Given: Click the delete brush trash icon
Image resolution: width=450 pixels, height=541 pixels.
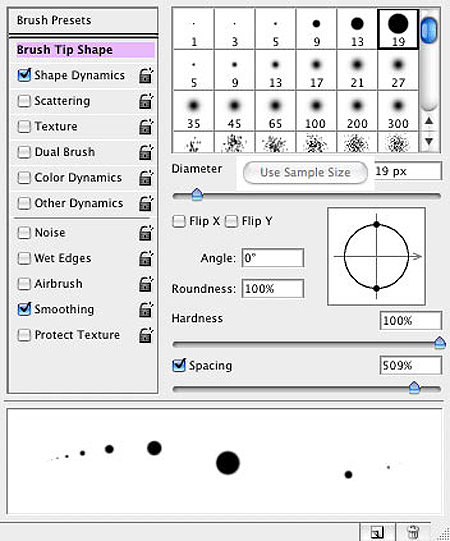Looking at the screenshot, I should tap(413, 532).
